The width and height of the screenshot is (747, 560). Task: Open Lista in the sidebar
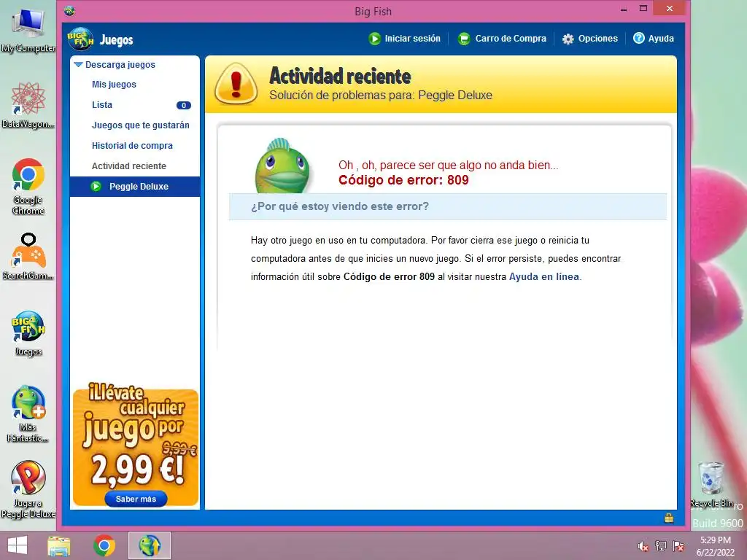102,105
